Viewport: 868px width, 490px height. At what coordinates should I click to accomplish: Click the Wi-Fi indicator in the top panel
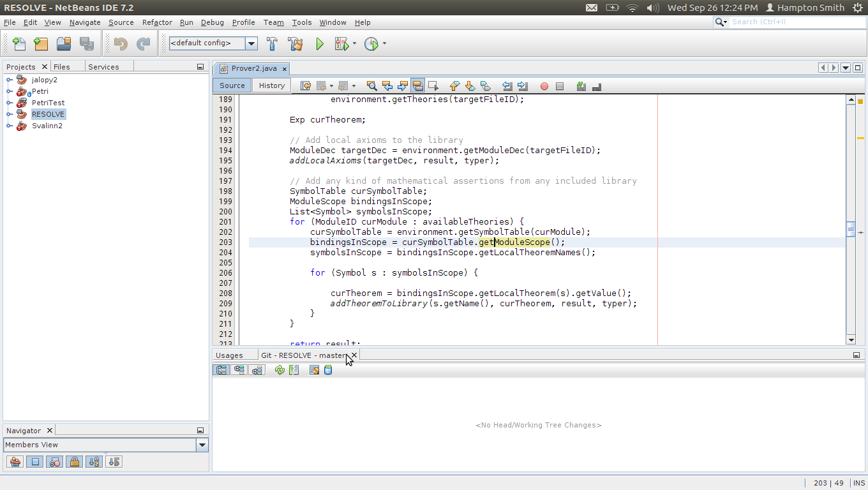point(632,8)
